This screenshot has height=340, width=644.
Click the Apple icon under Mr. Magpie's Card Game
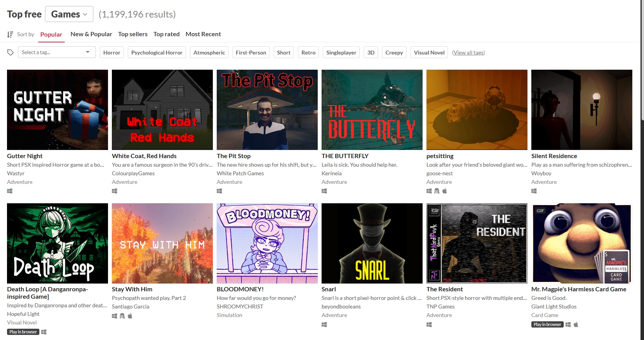click(576, 324)
